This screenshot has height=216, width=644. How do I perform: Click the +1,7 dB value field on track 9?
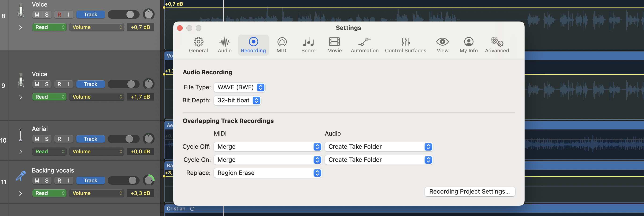pos(140,97)
